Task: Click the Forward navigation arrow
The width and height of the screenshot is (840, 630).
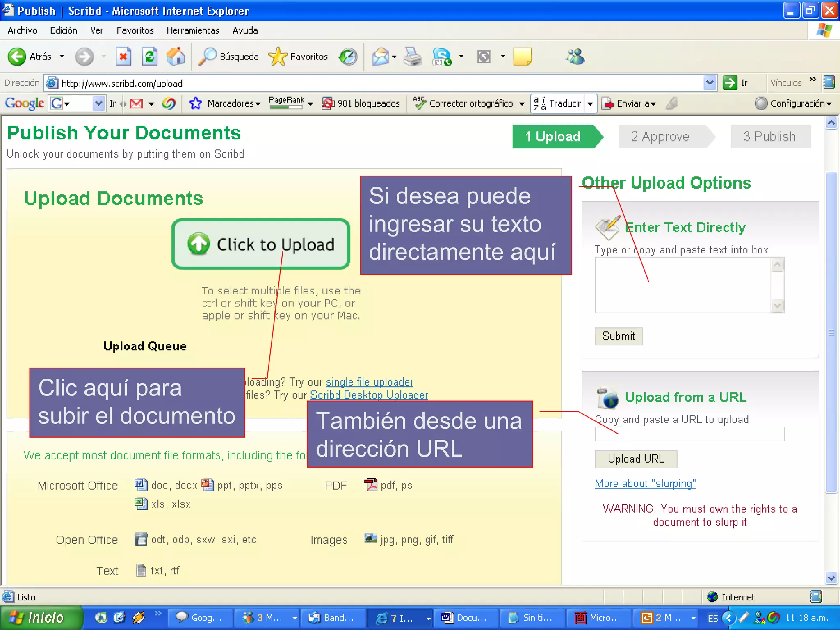Action: point(84,57)
